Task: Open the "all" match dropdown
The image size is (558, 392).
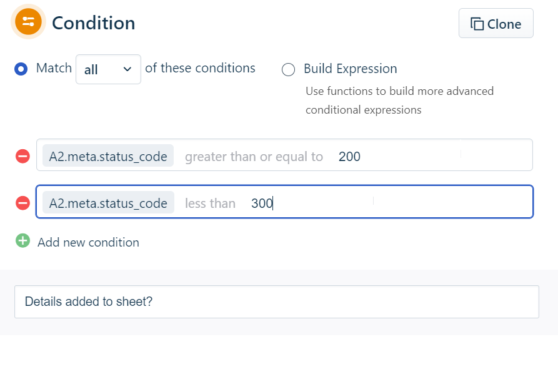Action: coord(108,69)
